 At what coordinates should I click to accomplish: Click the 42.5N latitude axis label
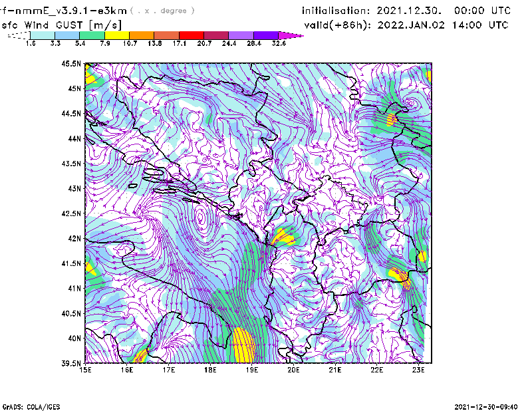[71, 213]
